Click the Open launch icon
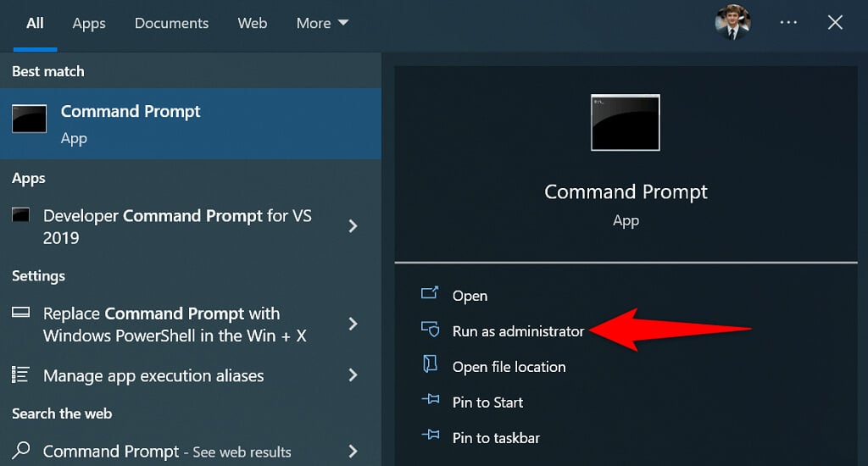The image size is (868, 466). click(x=430, y=295)
